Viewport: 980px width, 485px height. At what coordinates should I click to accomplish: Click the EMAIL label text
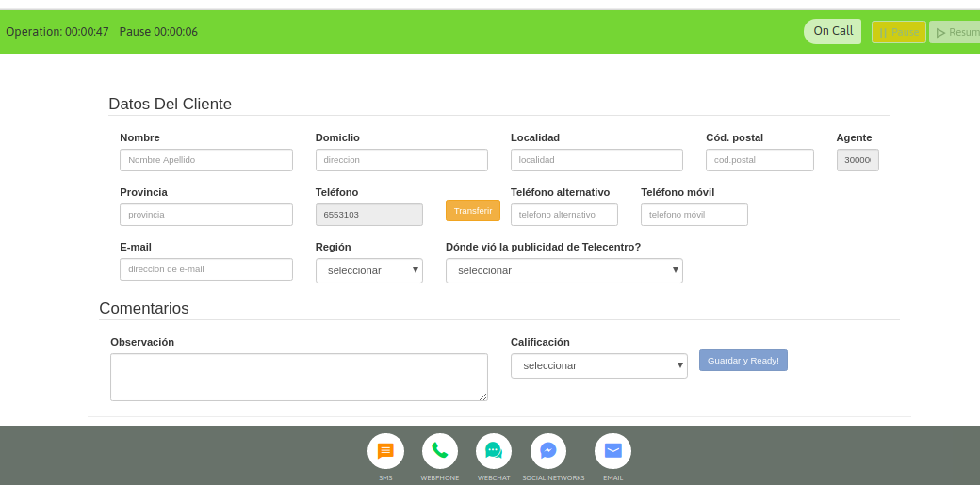[613, 478]
